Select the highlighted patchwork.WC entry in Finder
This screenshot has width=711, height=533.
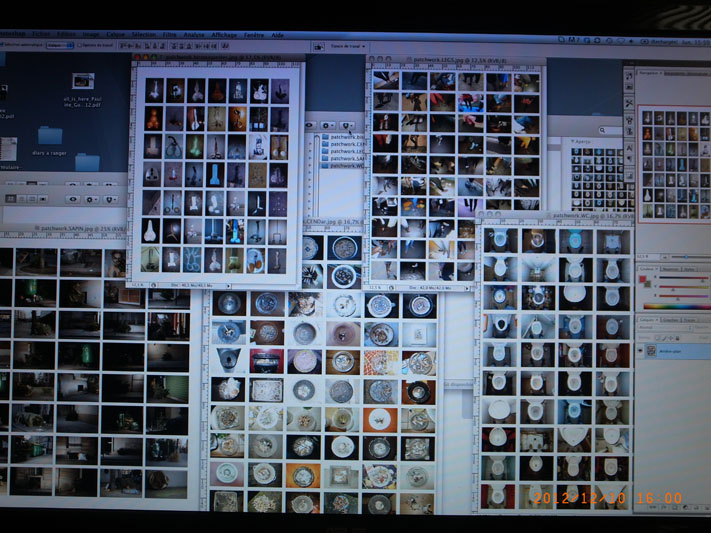click(343, 166)
